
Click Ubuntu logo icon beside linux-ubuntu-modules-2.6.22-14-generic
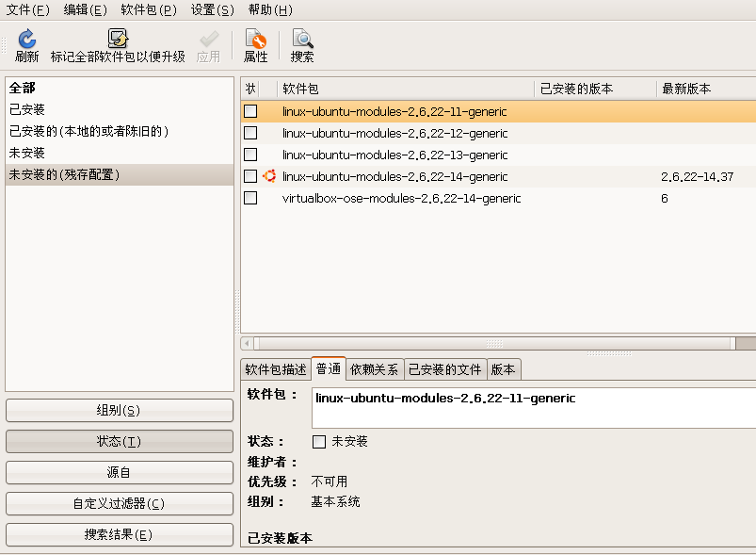tap(269, 176)
